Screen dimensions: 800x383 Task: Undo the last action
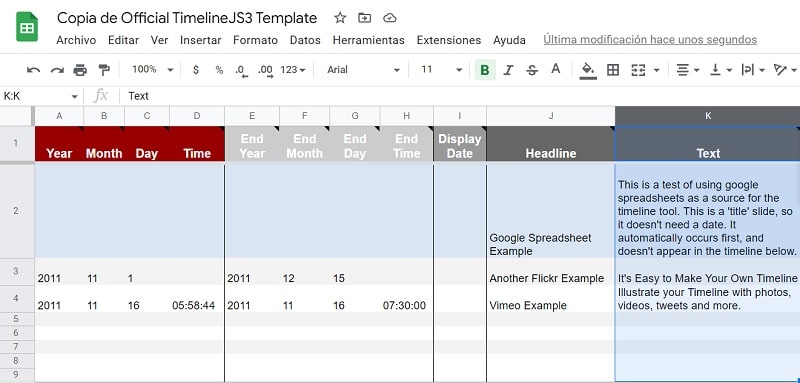point(33,70)
